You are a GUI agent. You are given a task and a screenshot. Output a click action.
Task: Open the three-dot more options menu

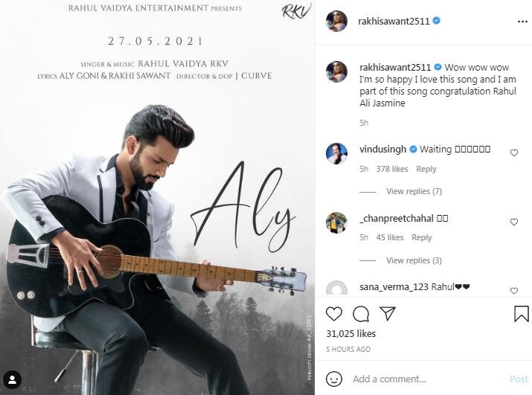(x=522, y=22)
